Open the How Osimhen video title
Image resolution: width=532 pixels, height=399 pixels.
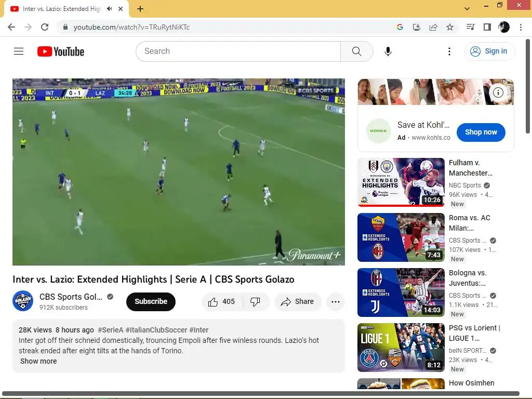(471, 383)
